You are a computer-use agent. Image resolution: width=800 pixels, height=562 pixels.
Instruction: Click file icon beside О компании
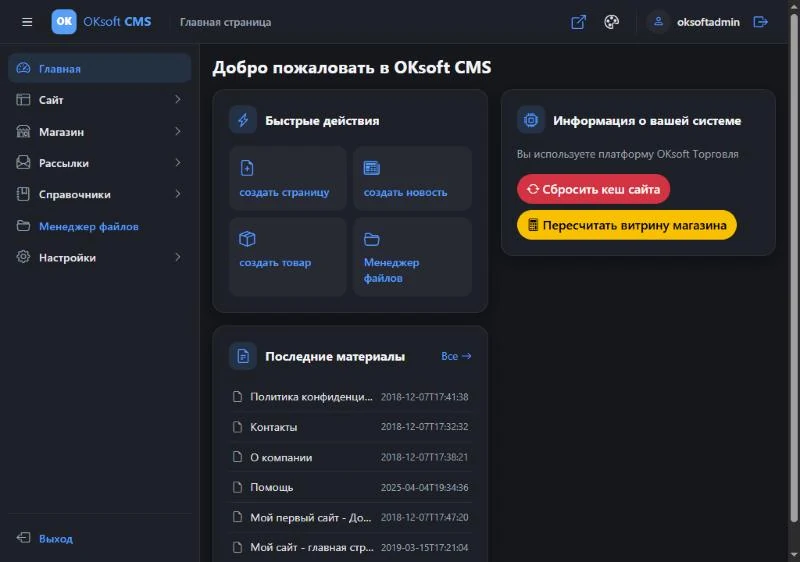237,457
